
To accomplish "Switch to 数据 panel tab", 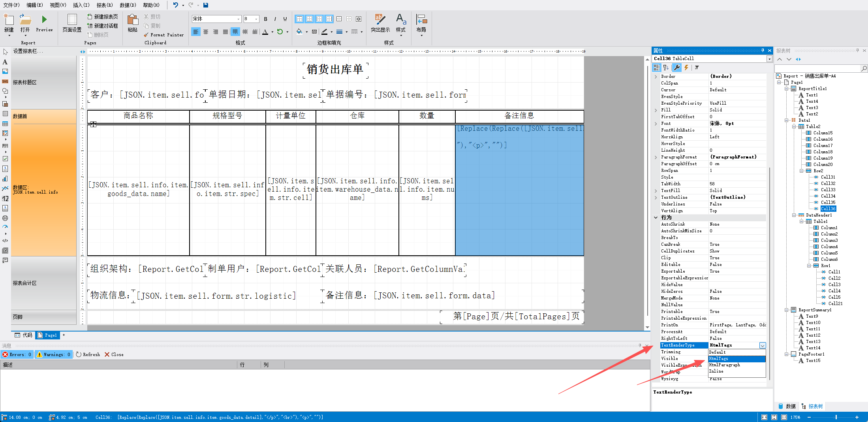I will click(x=787, y=406).
